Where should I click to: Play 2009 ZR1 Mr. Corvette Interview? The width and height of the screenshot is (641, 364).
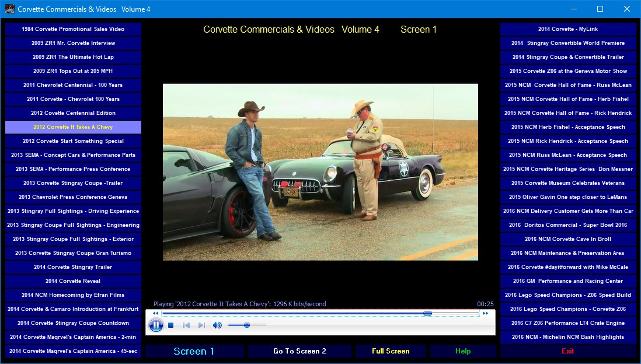(x=73, y=43)
